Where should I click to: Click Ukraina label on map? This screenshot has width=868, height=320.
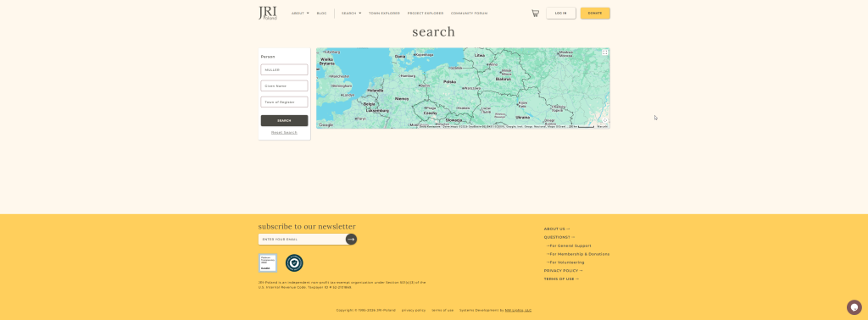(522, 117)
